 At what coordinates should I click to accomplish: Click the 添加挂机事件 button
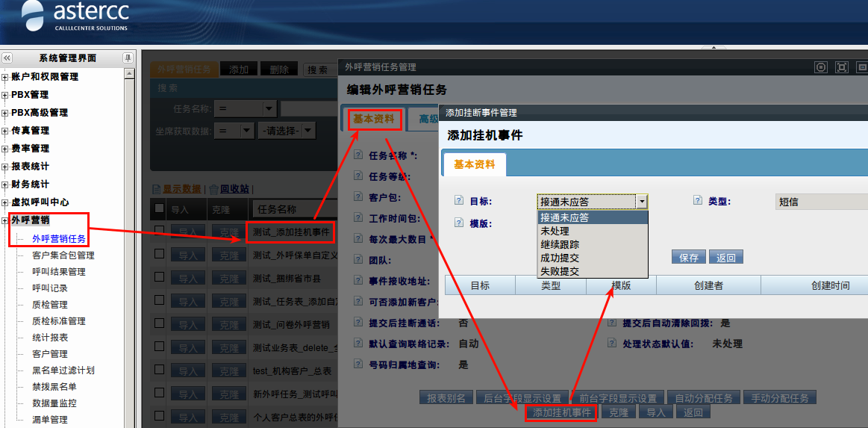pyautogui.click(x=561, y=412)
